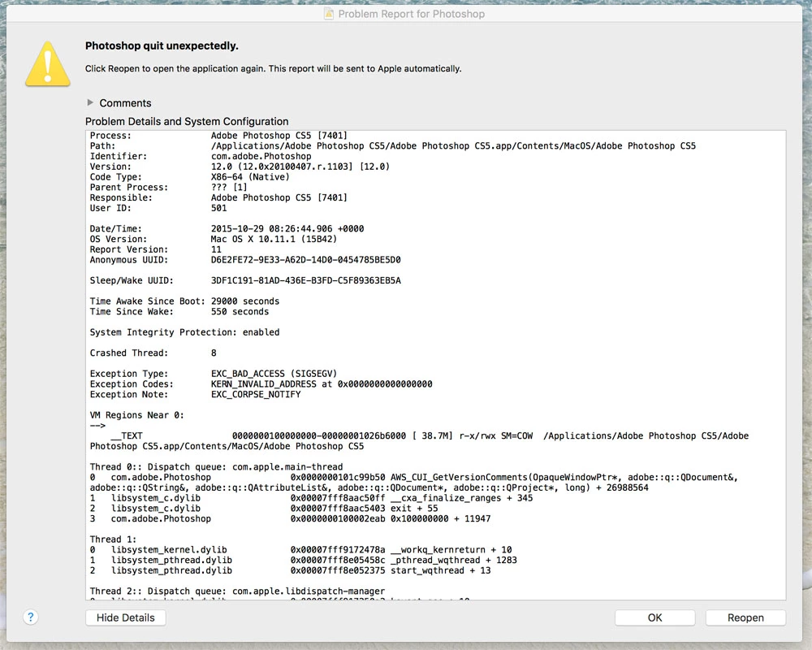This screenshot has width=812, height=650.
Task: Click OK to dismiss the report
Action: pos(654,617)
